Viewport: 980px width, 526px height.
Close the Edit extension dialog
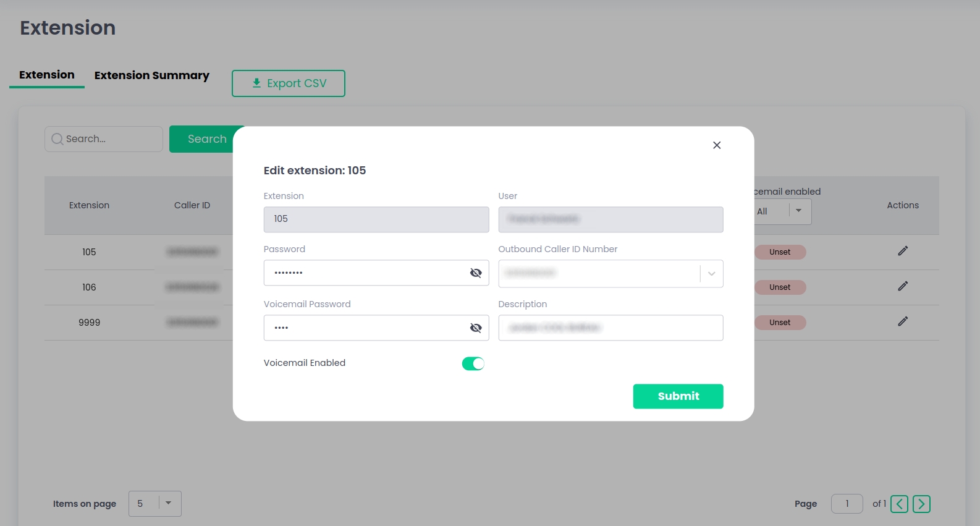coord(717,145)
